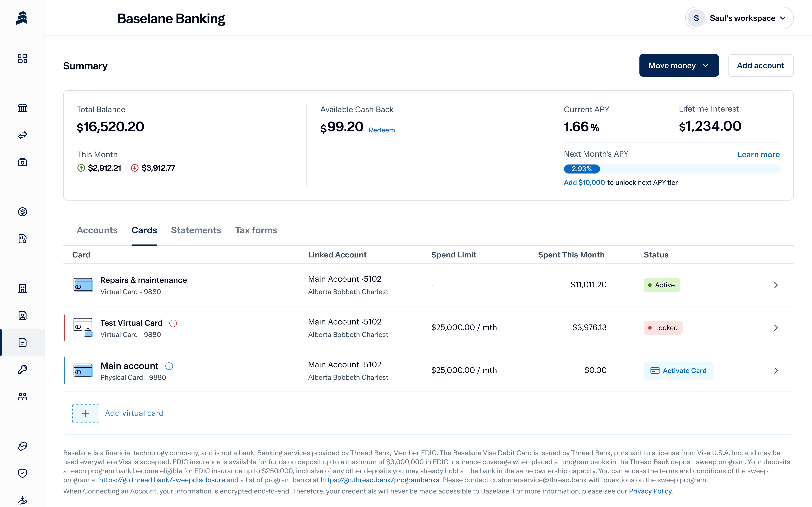This screenshot has width=812, height=507.
Task: Click the transfers arrows icon in the sidebar
Action: pyautogui.click(x=23, y=135)
